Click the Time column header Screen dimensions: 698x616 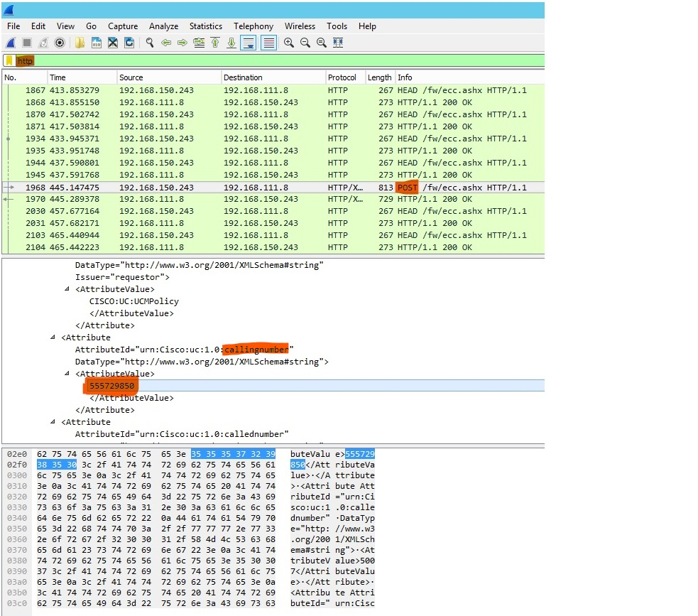click(58, 77)
